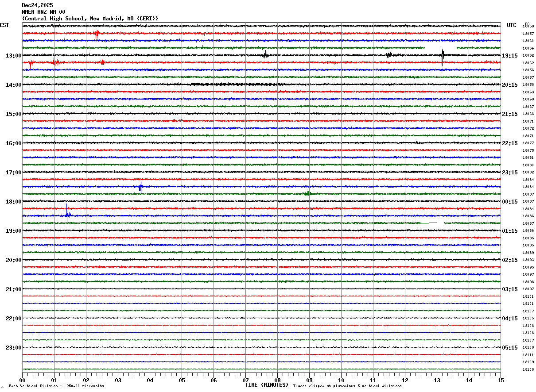
Task: Select the traces clipped footnote text
Action: pos(347,386)
